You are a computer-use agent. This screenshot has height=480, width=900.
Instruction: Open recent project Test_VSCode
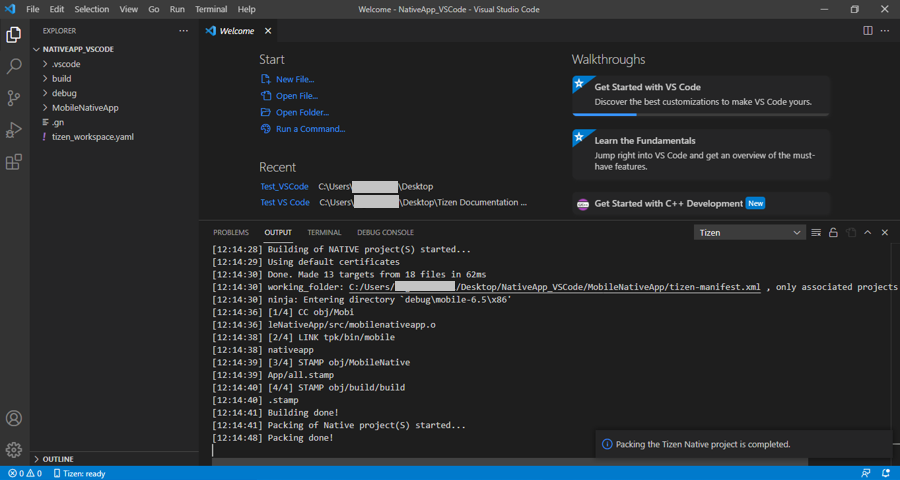tap(284, 186)
